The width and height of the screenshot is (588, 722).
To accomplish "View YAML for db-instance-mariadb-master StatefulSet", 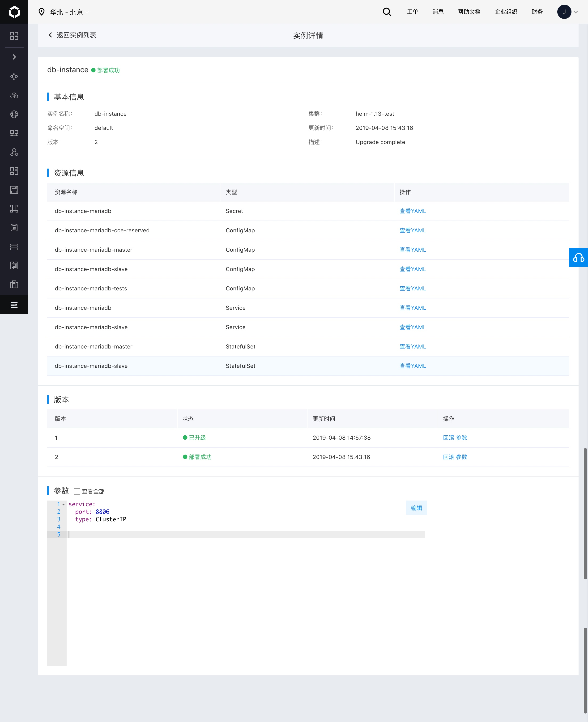I will (x=413, y=346).
